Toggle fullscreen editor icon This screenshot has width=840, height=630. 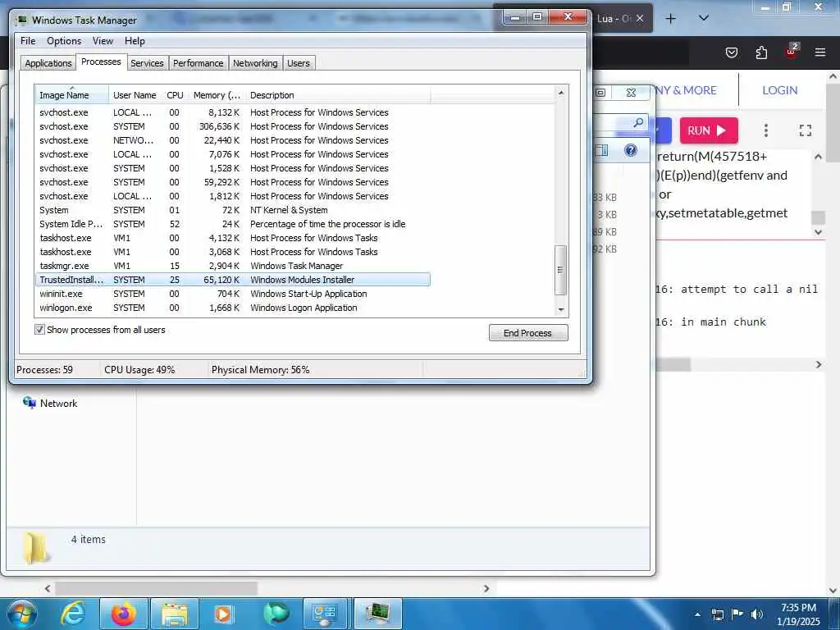806,130
